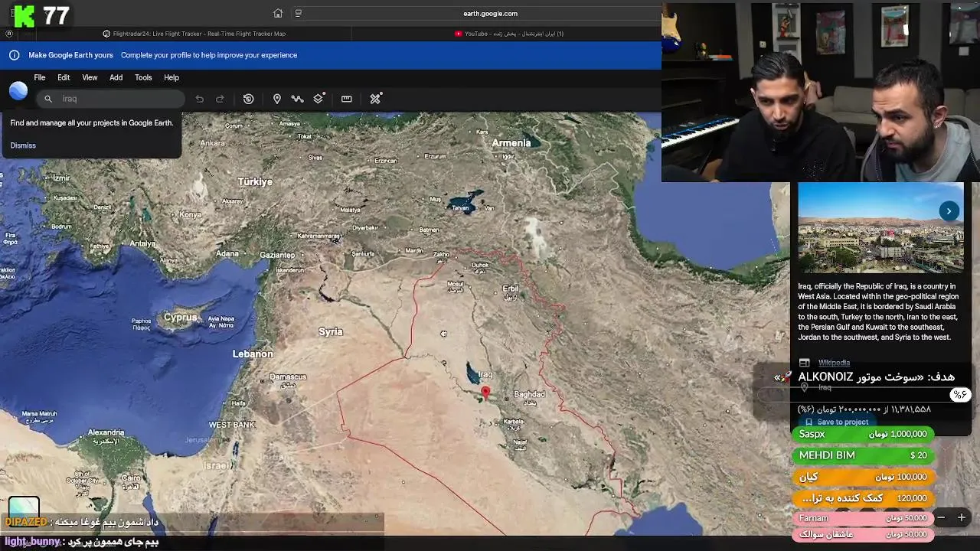Redo the last action
This screenshot has width=980, height=551.
220,99
